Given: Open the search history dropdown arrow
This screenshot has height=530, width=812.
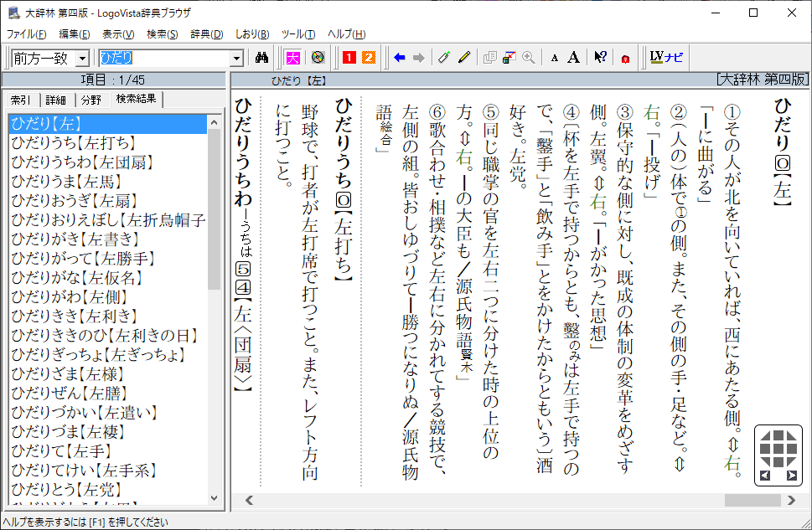Looking at the screenshot, I should [x=236, y=58].
